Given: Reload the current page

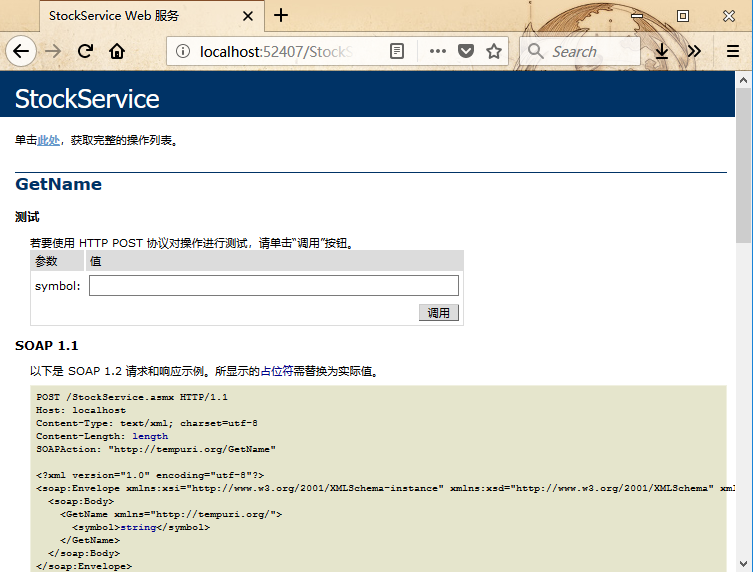Looking at the screenshot, I should tap(86, 51).
